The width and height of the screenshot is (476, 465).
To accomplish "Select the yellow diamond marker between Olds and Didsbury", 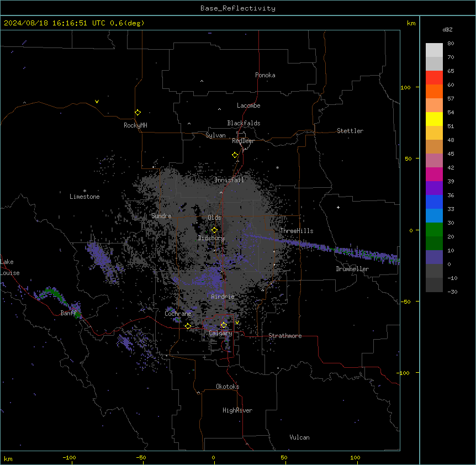I will [214, 230].
